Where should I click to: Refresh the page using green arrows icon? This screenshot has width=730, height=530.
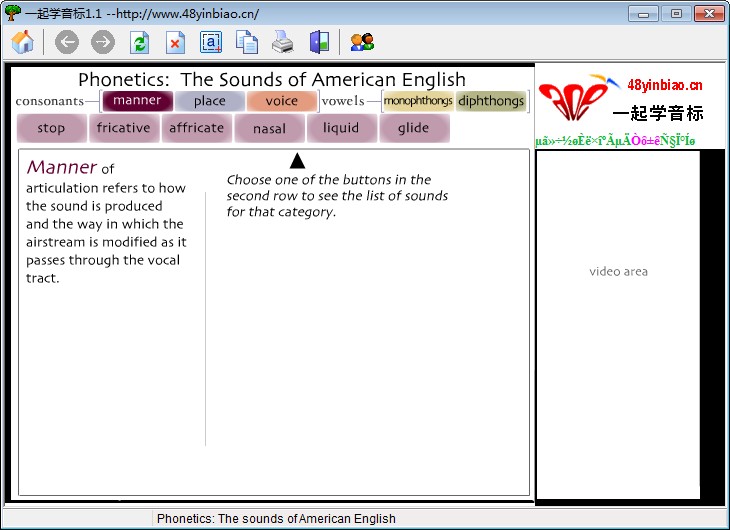click(x=139, y=42)
